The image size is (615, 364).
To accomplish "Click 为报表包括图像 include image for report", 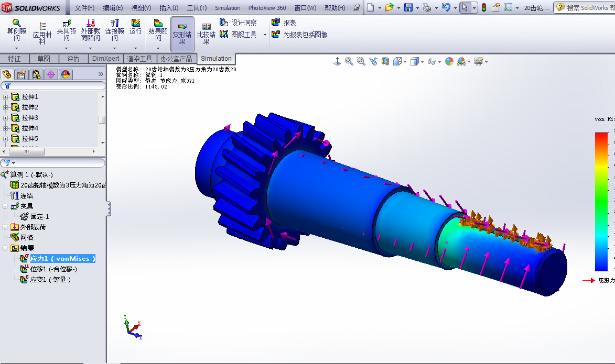I will pos(300,35).
